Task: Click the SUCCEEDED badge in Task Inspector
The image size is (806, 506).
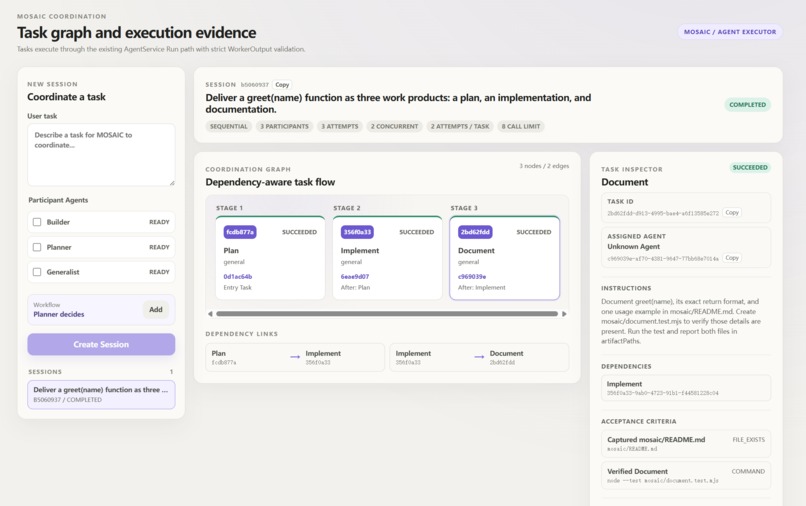Action: [x=750, y=168]
